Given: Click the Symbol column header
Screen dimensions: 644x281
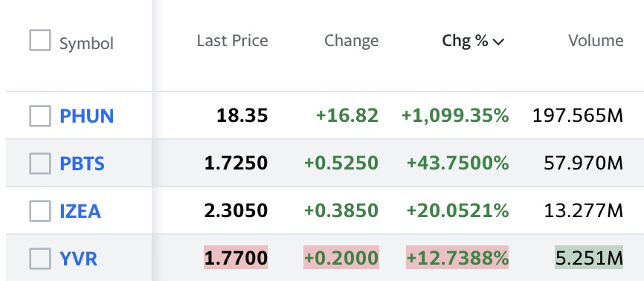Looking at the screenshot, I should (x=87, y=44).
